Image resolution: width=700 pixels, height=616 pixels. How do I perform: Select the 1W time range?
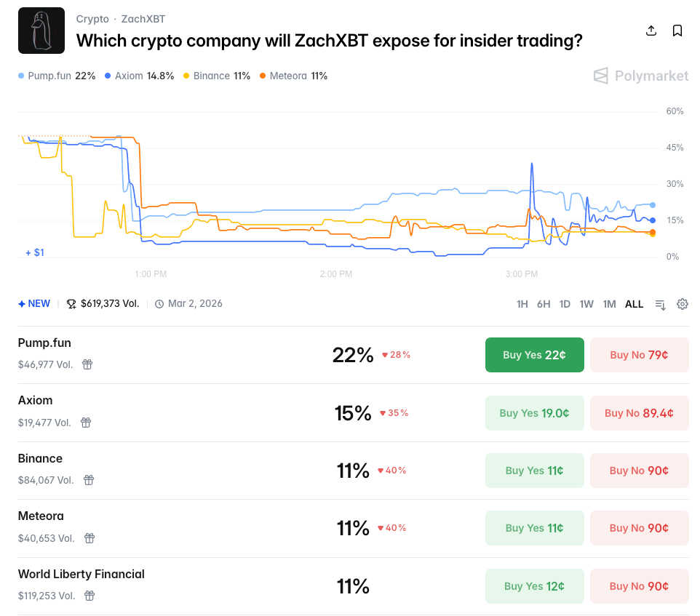[586, 304]
